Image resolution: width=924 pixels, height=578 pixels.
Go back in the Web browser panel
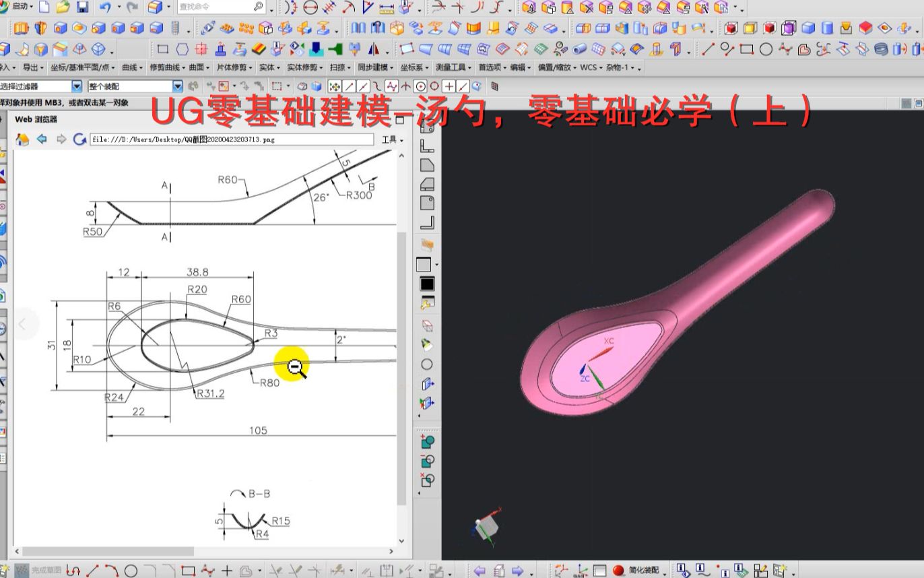(x=42, y=139)
